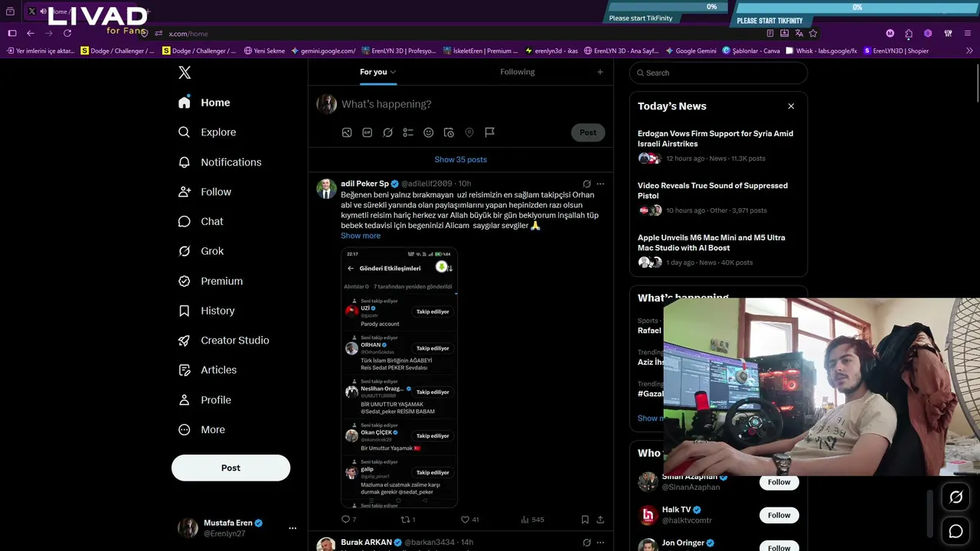Open the screenshot image in adil's post
The image size is (980, 551).
(399, 377)
